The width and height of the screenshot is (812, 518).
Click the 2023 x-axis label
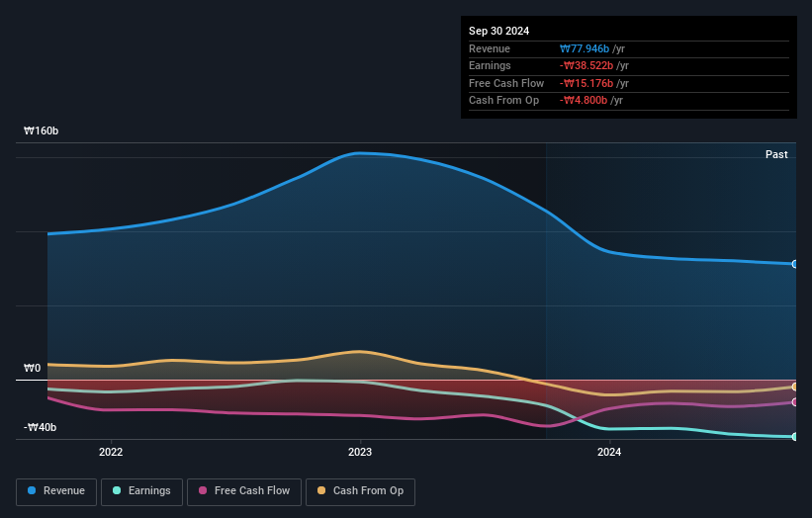[x=360, y=452]
